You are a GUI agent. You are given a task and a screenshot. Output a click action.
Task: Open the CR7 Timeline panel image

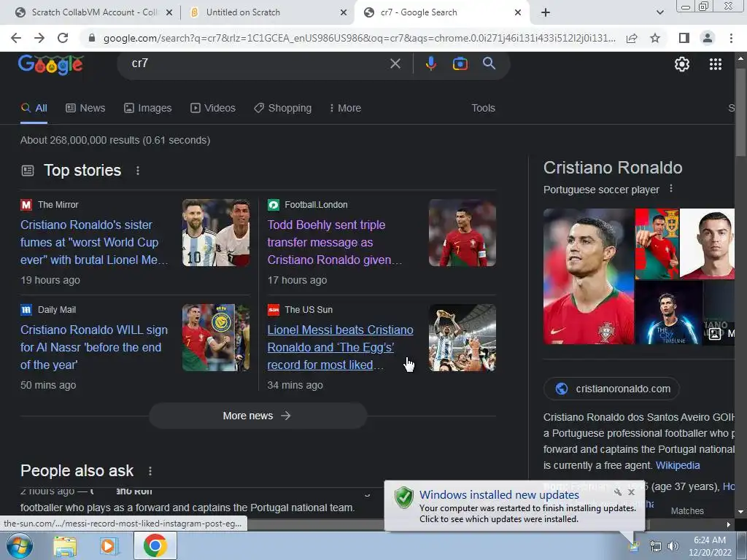668,312
